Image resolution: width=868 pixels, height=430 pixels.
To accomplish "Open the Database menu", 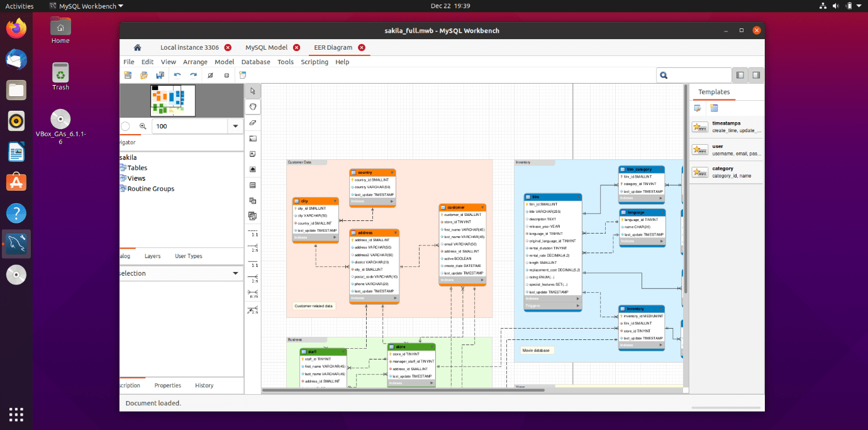I will pyautogui.click(x=255, y=62).
